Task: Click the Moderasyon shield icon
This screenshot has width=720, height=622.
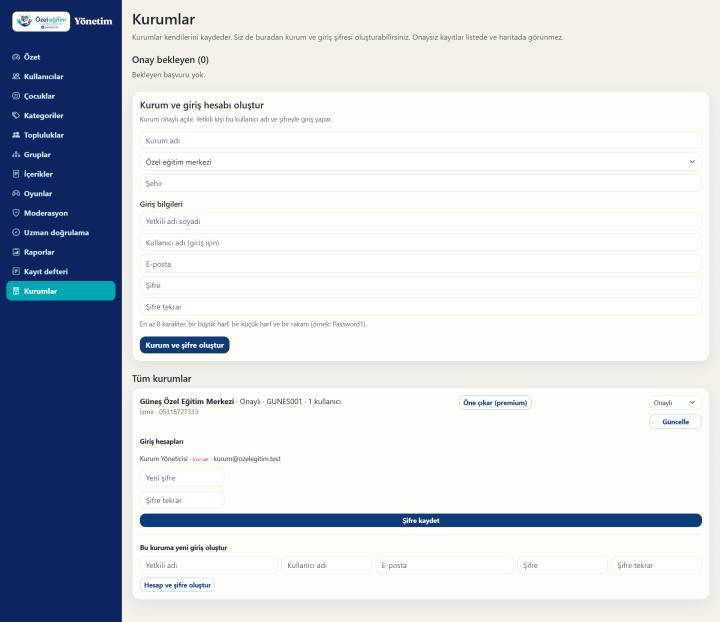Action: [x=16, y=213]
